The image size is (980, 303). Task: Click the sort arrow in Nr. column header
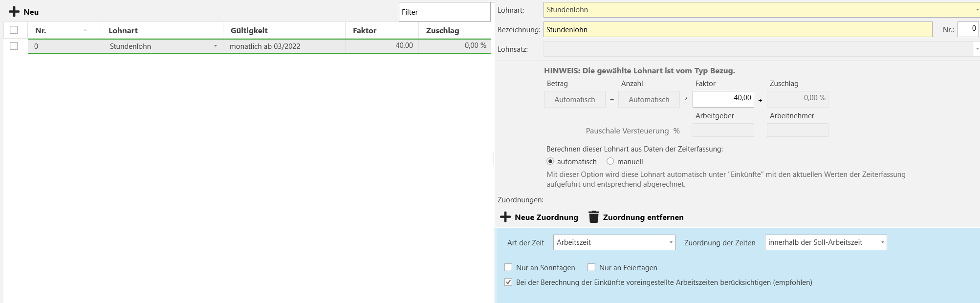pos(85,30)
